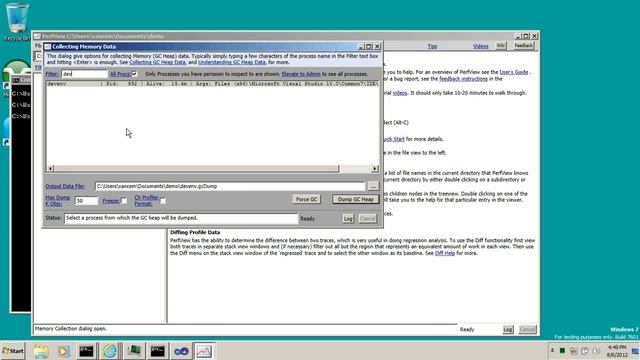Open the User's Guide link
This screenshot has height=360, width=640.
point(513,72)
